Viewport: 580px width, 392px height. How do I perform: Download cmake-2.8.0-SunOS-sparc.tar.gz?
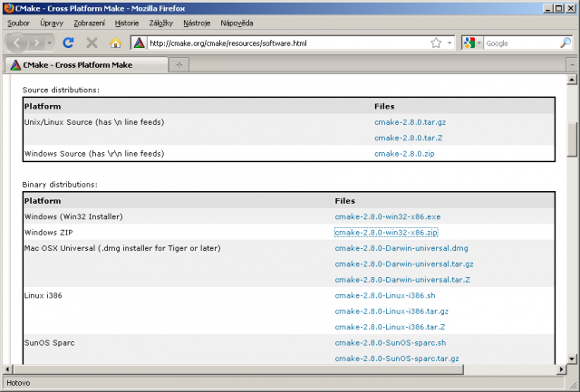(397, 359)
